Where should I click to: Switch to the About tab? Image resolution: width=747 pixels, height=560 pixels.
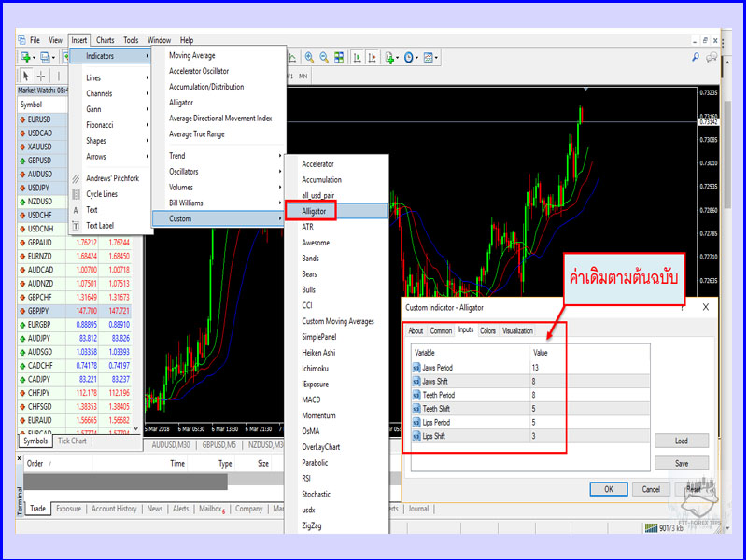pos(416,331)
